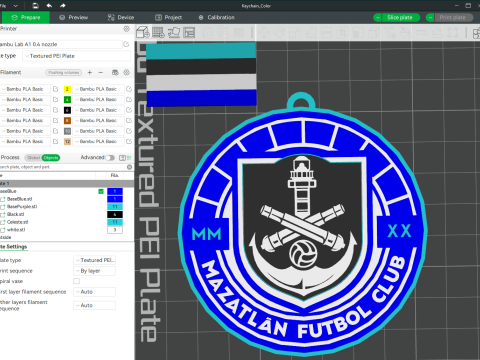This screenshot has height=360, width=480.
Task: Save the process preset icon
Action: pyautogui.click(x=122, y=158)
